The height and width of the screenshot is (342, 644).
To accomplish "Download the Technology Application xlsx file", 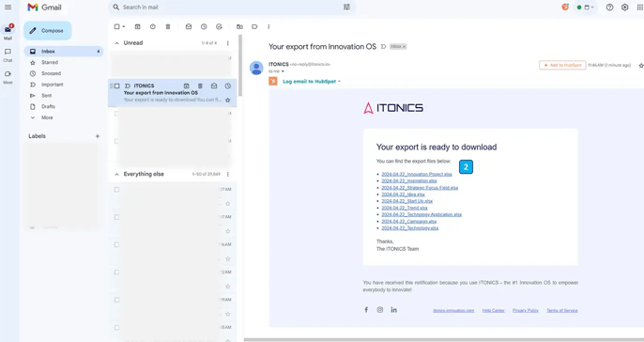I will [x=422, y=214].
